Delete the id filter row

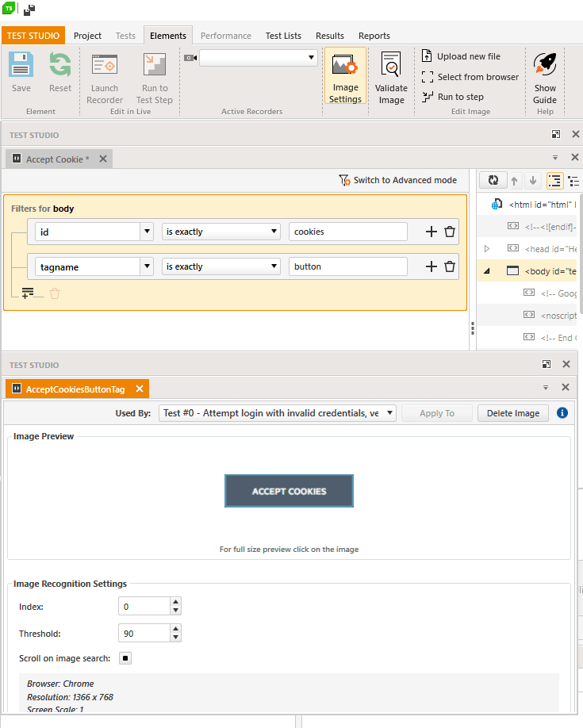(x=450, y=232)
